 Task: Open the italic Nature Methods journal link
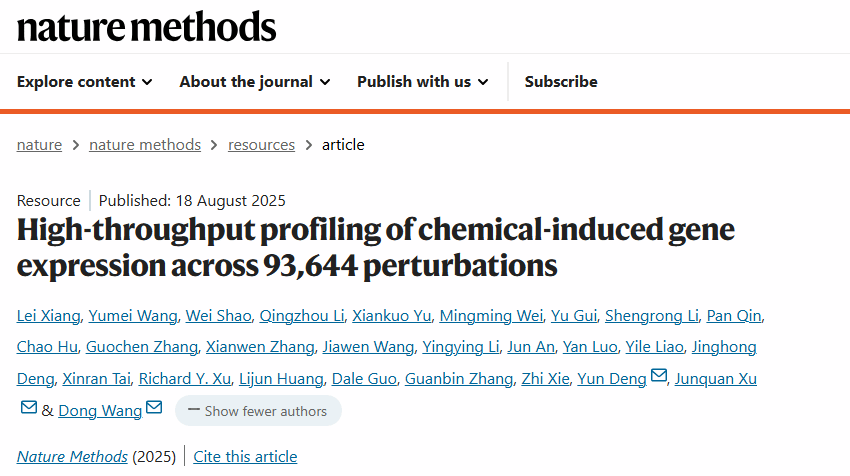[x=72, y=457]
